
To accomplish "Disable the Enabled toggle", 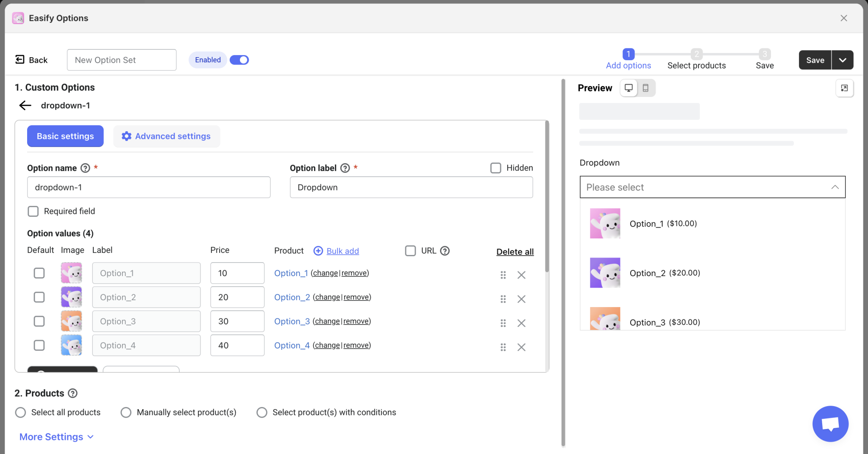I will pos(239,60).
